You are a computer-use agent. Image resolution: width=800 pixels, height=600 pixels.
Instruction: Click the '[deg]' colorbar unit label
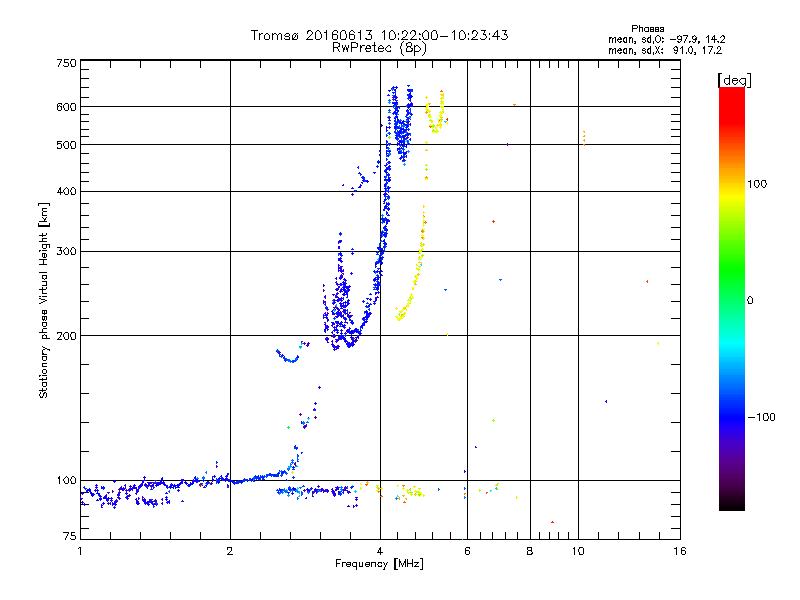[734, 80]
